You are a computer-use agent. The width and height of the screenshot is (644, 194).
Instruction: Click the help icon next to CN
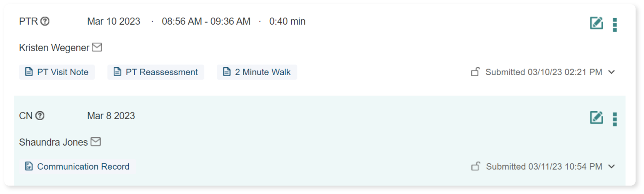coord(40,116)
